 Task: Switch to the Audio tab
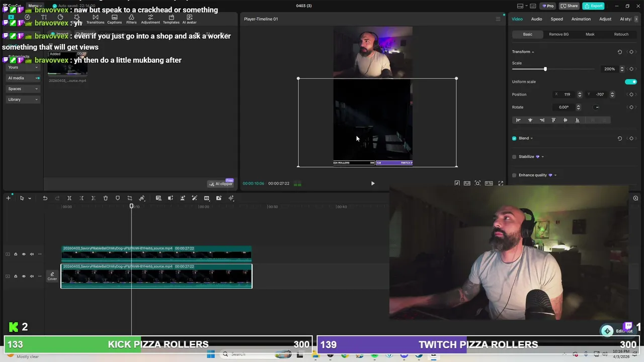tap(536, 19)
